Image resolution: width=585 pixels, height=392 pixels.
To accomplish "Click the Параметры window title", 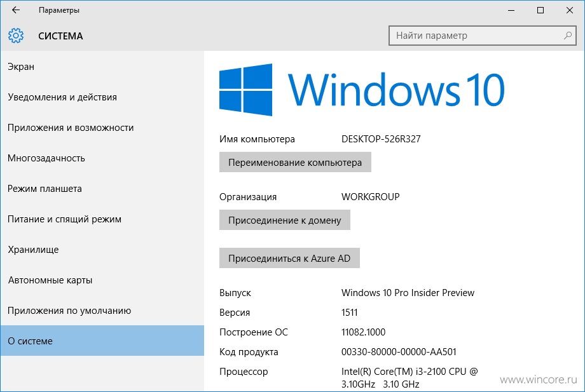I will click(x=59, y=10).
